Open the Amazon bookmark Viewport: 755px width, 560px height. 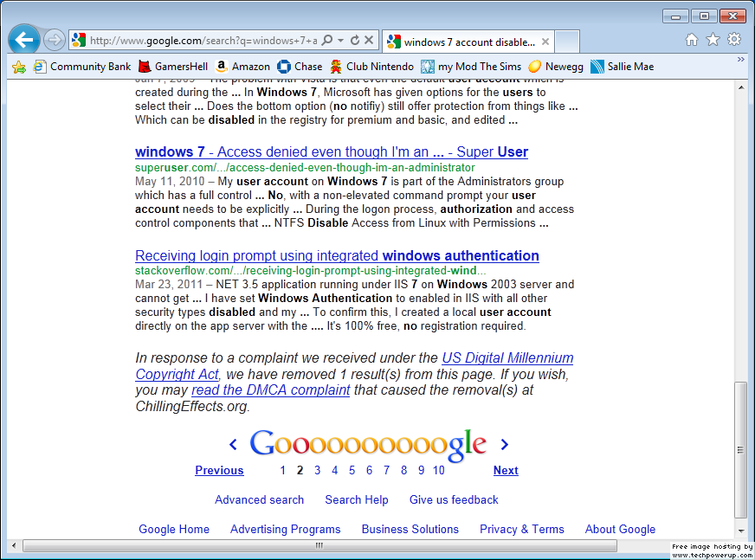(242, 67)
